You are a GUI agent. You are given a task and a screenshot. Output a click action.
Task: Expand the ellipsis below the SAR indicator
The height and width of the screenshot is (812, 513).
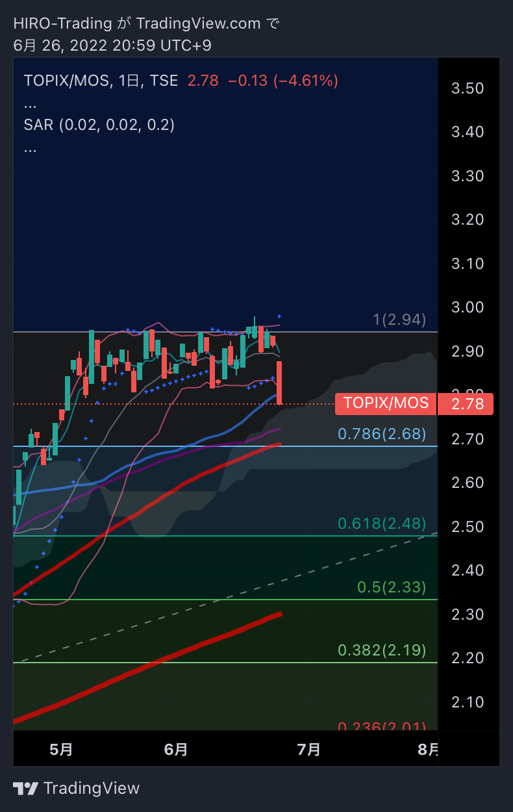pos(30,147)
